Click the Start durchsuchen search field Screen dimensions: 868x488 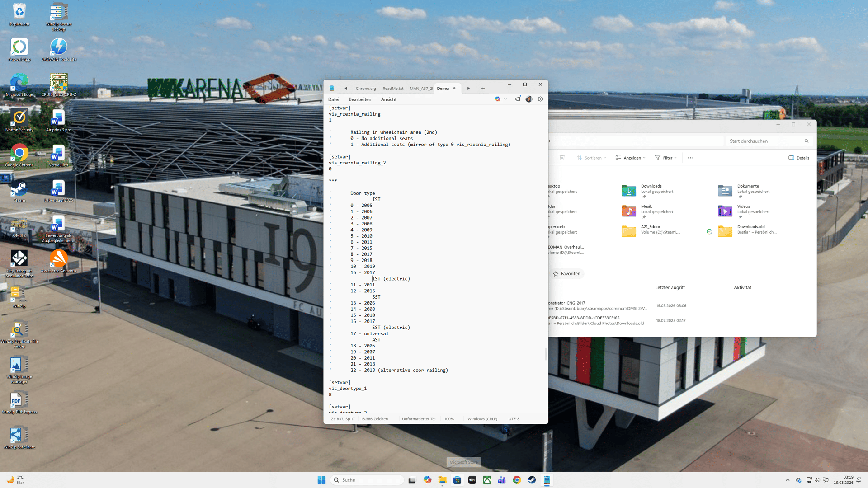[764, 141]
